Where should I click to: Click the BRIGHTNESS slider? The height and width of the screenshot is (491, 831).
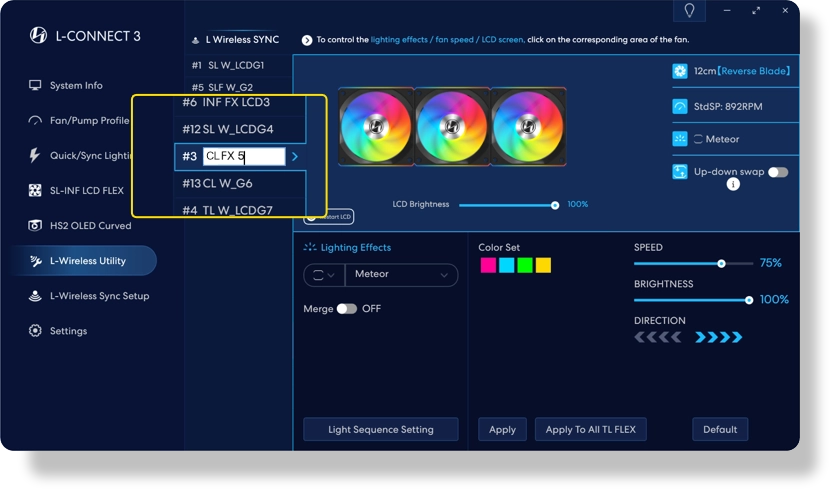click(x=693, y=300)
